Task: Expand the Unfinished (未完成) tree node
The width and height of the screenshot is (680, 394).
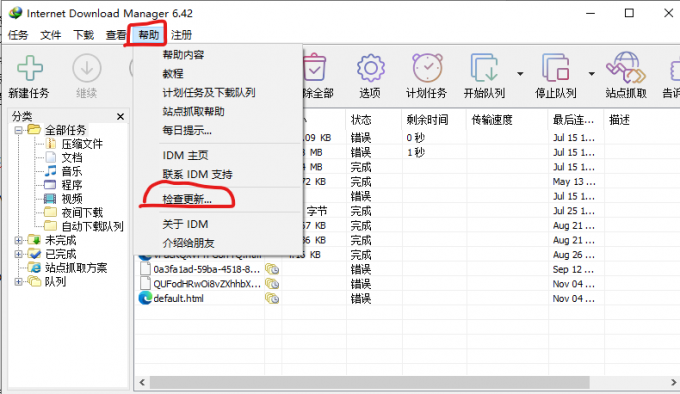Action: 18,240
